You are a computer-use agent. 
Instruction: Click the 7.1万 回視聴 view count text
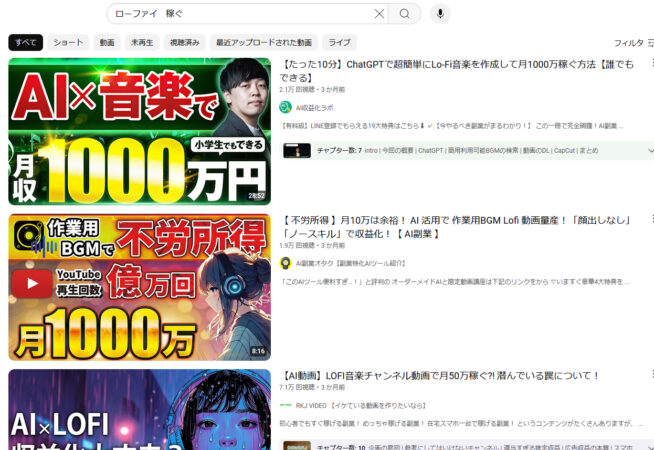tap(296, 387)
